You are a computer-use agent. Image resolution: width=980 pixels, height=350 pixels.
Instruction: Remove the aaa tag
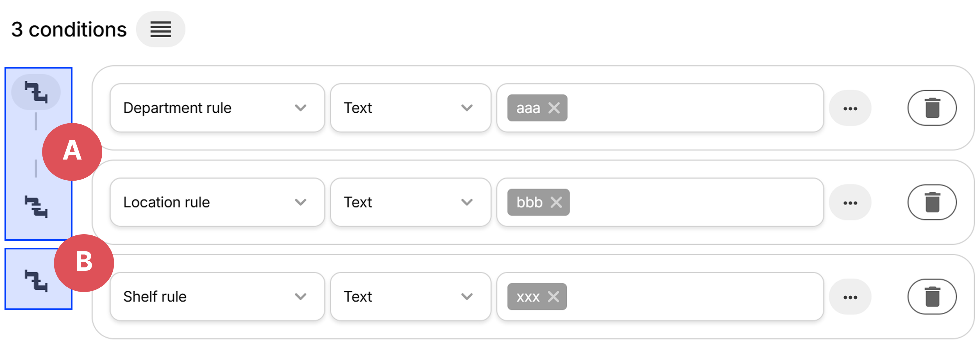[x=553, y=108]
